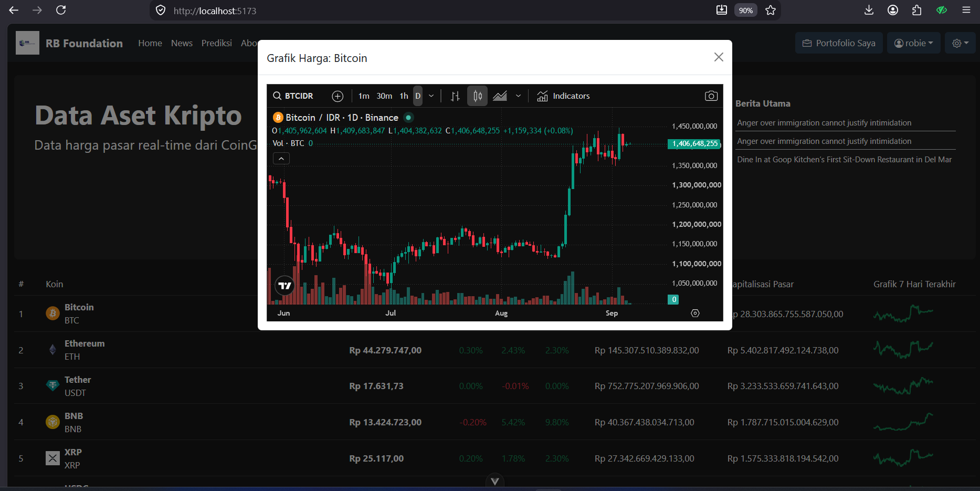
Task: Click the green extension icon in toolbar
Action: (x=942, y=10)
